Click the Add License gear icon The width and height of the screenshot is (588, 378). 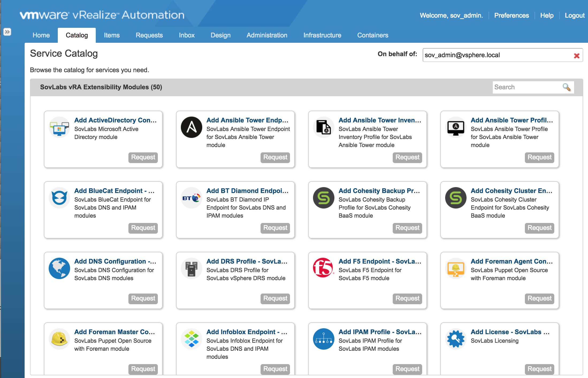tap(456, 339)
